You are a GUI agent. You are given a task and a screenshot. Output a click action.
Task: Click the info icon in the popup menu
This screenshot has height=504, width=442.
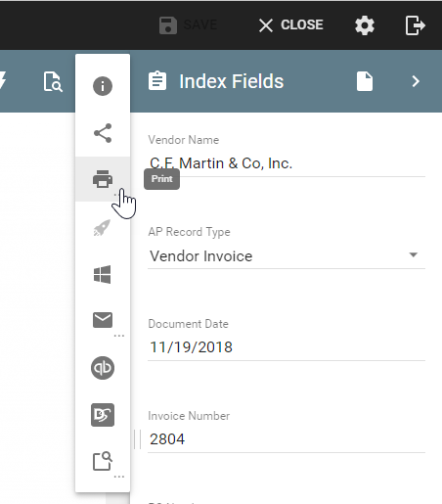tap(103, 86)
